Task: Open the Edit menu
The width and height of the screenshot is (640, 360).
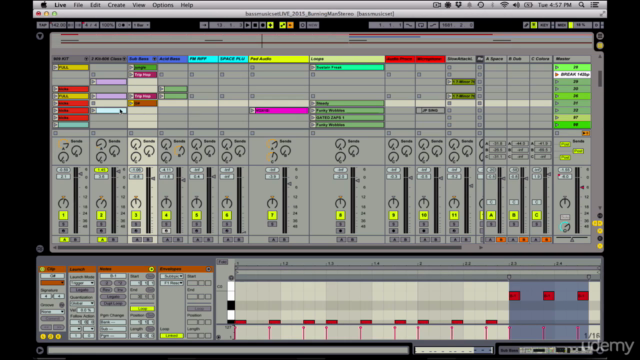Action: [95, 5]
